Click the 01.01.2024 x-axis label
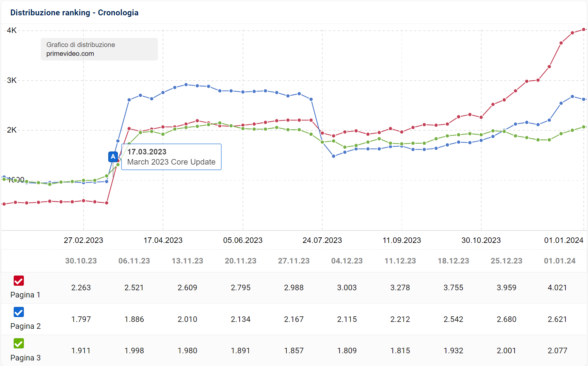Screen dimensions: 588x366 (564, 240)
